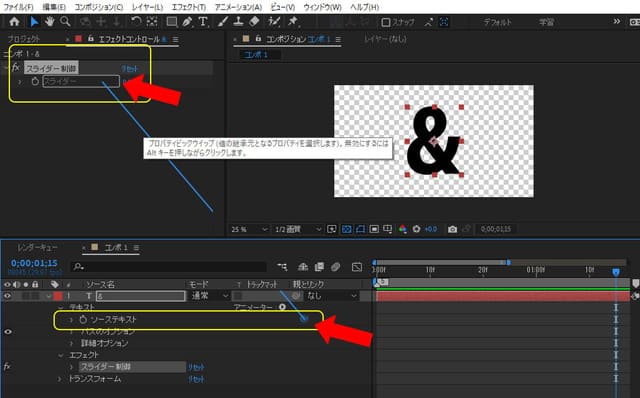Expand the workspace overflow chevrons
Image resolution: width=640 pixels, height=398 pixels.
(617, 21)
